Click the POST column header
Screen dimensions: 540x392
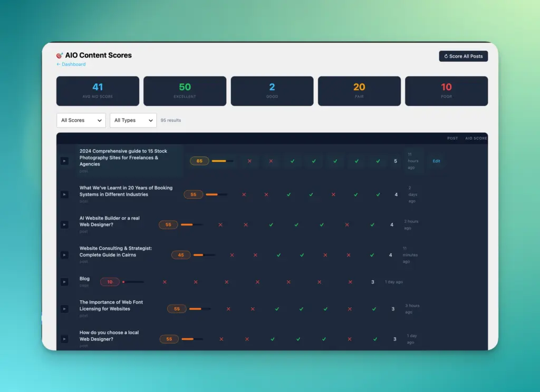(x=452, y=139)
